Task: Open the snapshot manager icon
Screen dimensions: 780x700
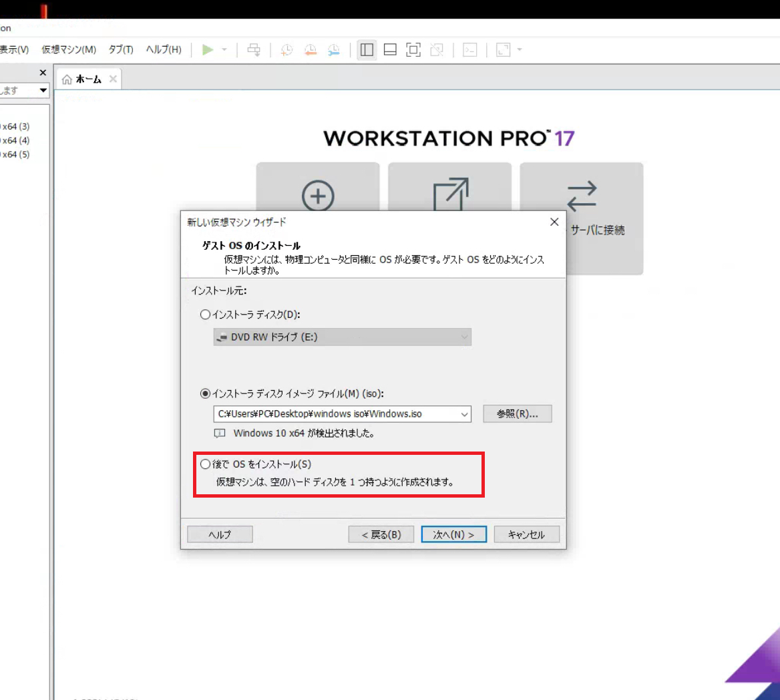Action: pyautogui.click(x=334, y=49)
